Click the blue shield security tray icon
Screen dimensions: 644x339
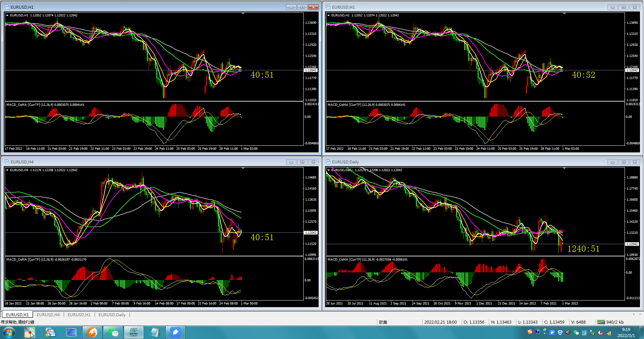tap(560, 333)
